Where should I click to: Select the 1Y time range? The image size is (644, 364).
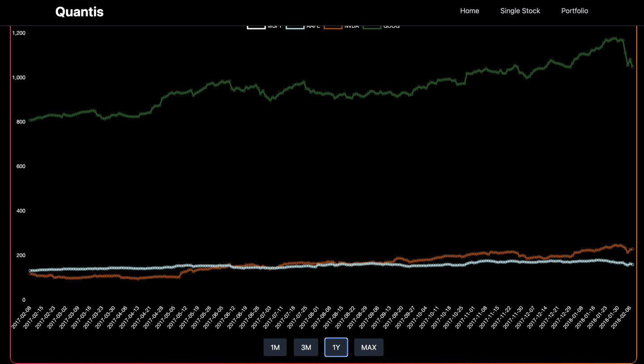click(x=336, y=347)
